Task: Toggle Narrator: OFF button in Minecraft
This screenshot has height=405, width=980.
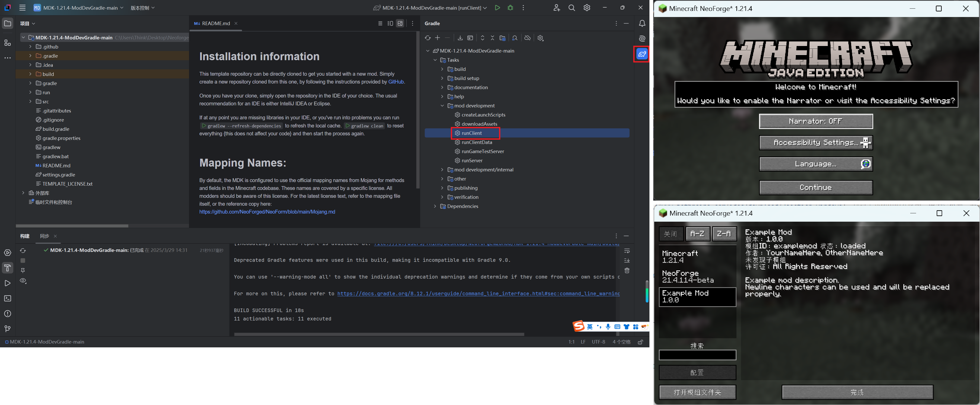Action: coord(816,121)
